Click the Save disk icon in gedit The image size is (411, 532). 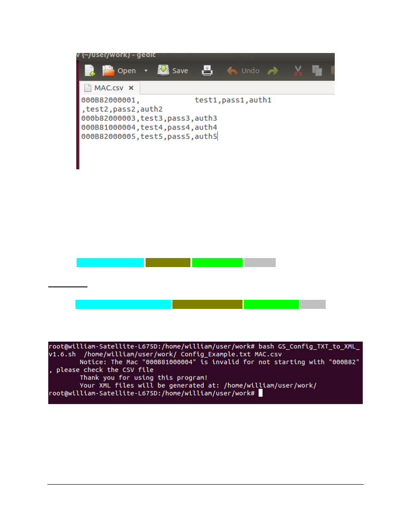tap(163, 70)
